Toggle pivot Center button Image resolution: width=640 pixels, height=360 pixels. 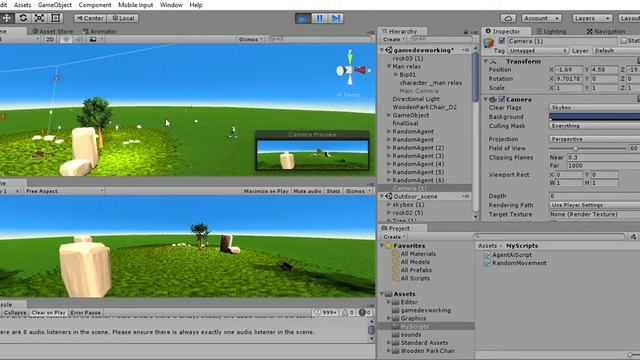[90, 18]
